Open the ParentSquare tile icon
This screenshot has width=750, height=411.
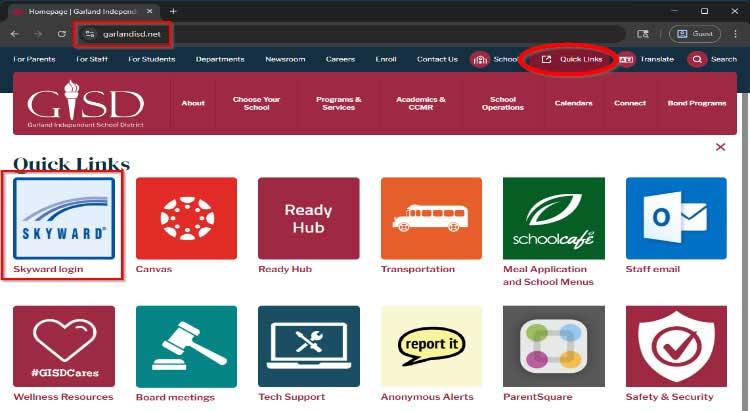click(x=554, y=346)
